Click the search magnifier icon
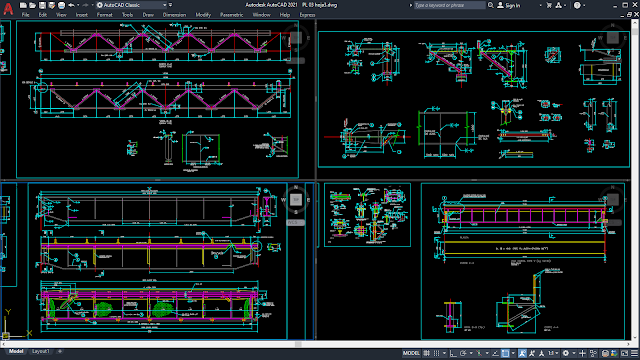Screen dimensions: 640x360 click(491, 5)
